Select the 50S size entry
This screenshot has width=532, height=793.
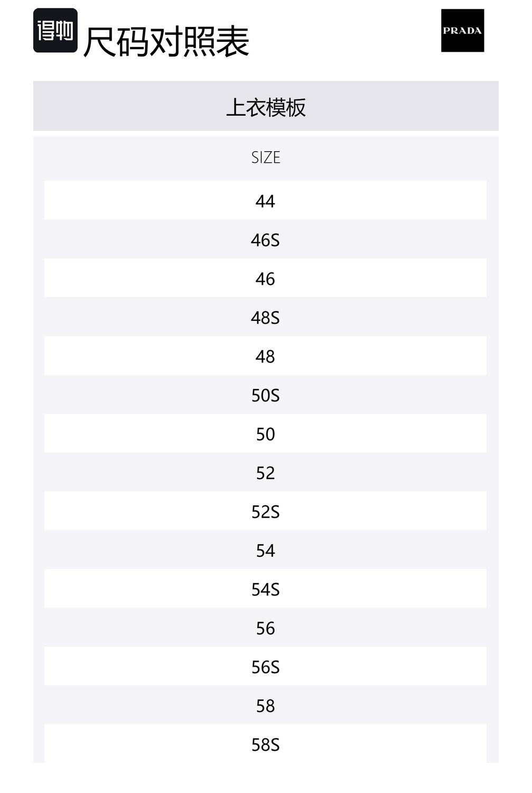pyautogui.click(x=265, y=395)
